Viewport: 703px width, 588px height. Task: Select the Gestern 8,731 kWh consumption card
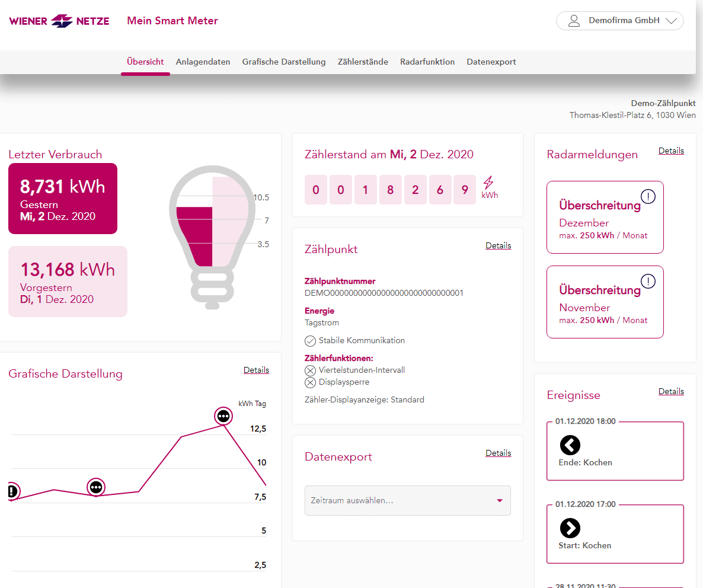(63, 199)
